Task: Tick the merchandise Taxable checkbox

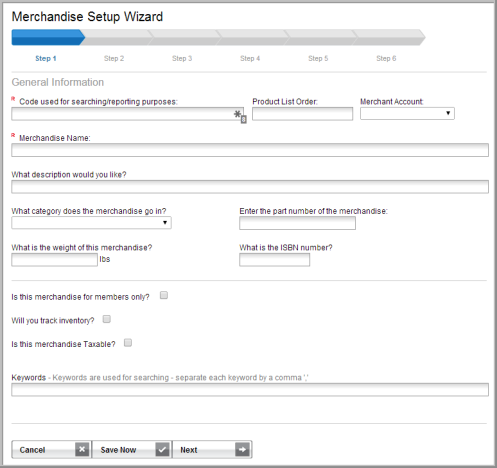Action: click(128, 343)
